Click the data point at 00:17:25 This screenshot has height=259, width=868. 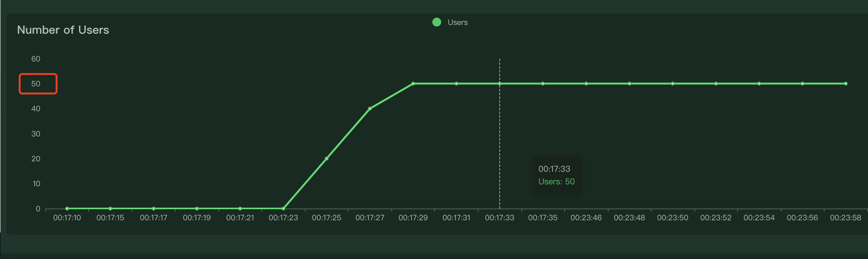(x=326, y=158)
